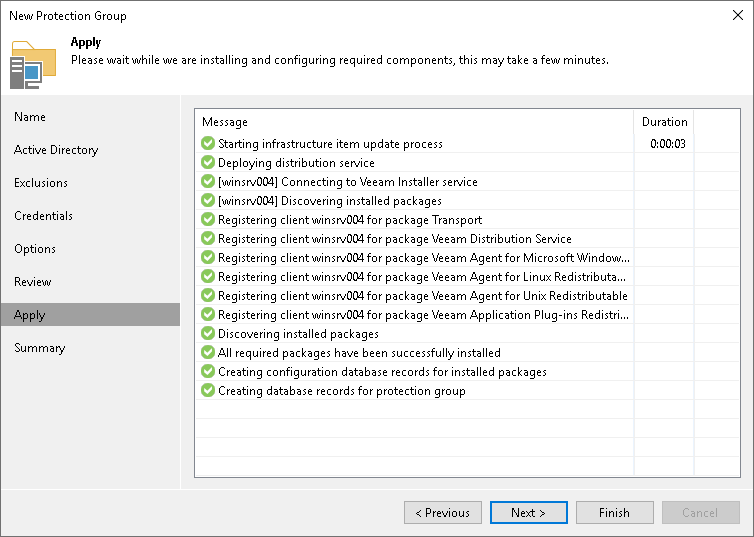Close the New Protection Group dialog
The image size is (754, 537).
point(738,15)
